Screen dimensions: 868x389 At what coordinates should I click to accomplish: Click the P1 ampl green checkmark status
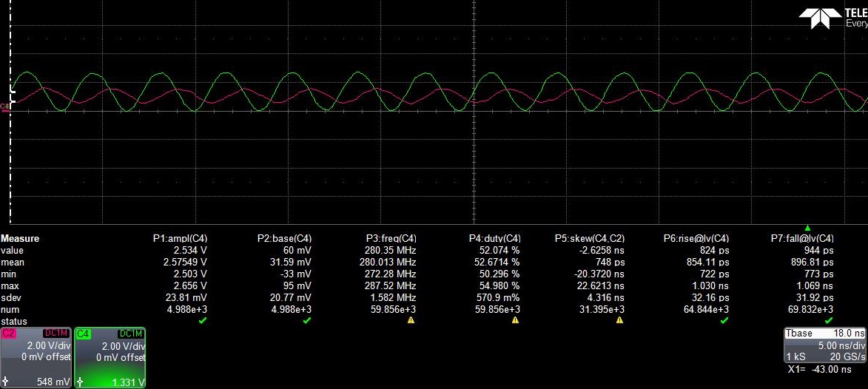point(203,321)
